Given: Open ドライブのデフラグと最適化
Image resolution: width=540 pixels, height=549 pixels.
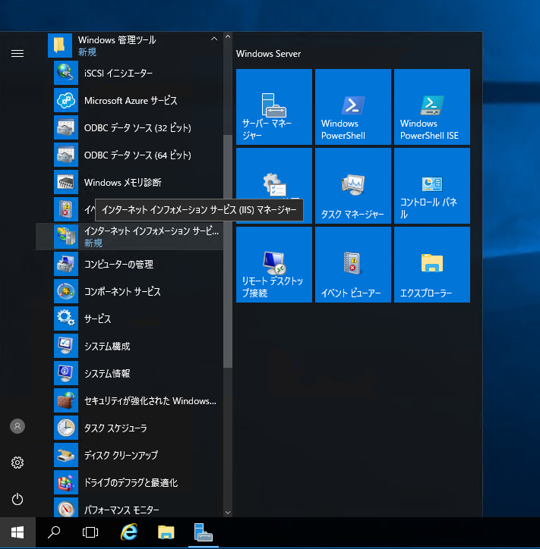Looking at the screenshot, I should point(129,483).
